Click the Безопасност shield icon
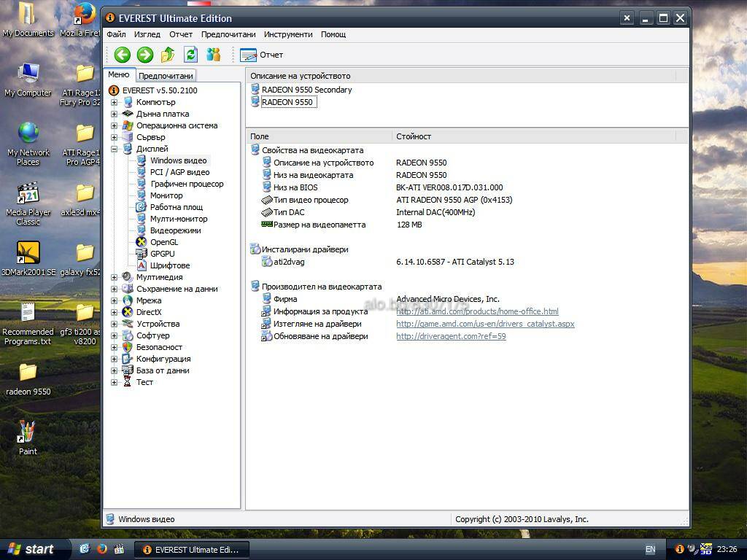747x560 pixels. 127,347
